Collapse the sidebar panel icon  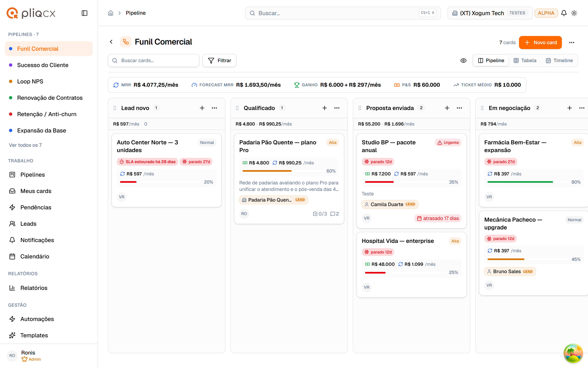84,13
